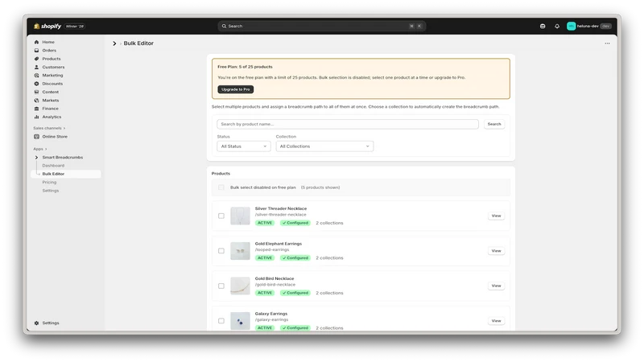Open Settings under Smart Breadcrumbs
The height and width of the screenshot is (362, 644).
click(51, 191)
